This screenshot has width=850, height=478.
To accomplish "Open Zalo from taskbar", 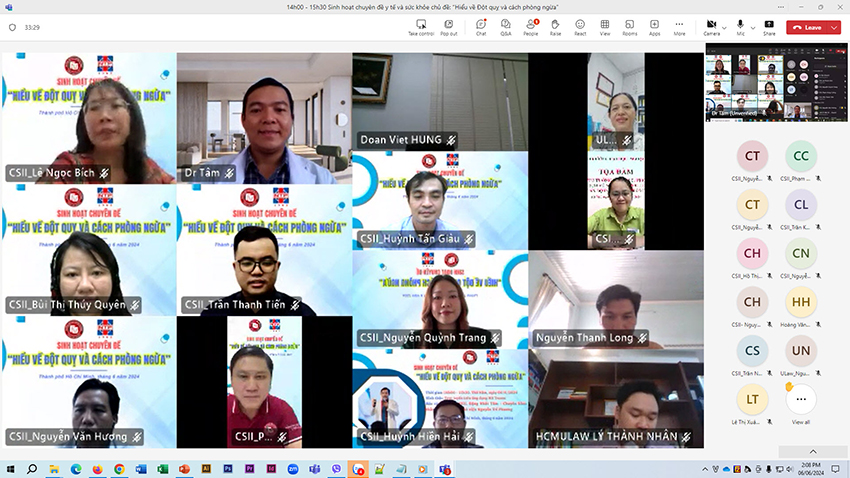I will tap(358, 469).
